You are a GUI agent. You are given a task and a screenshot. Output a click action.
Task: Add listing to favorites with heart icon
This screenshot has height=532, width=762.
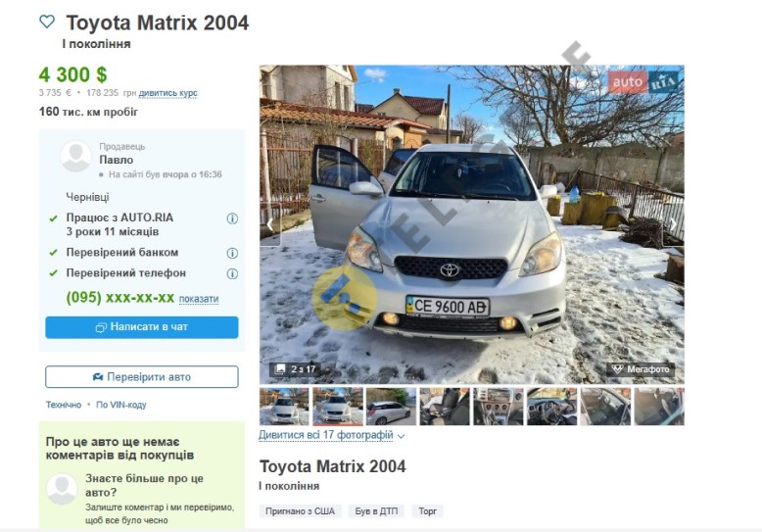(47, 22)
